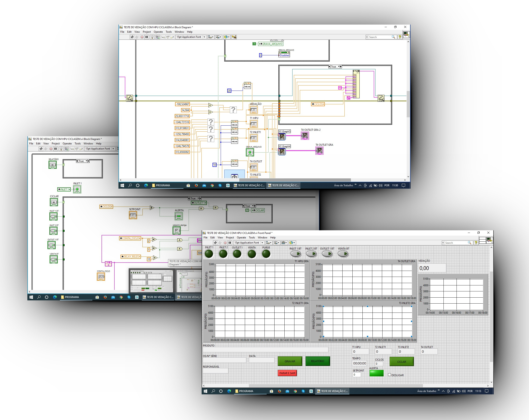This screenshot has width=529, height=420.
Task: Open Operate menu in top Block Diagram
Action: (x=158, y=32)
